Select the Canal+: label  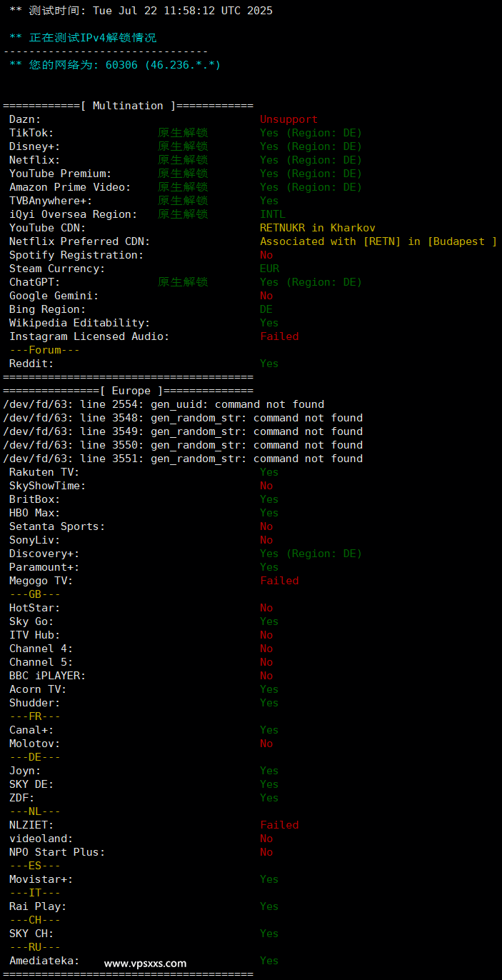31,730
